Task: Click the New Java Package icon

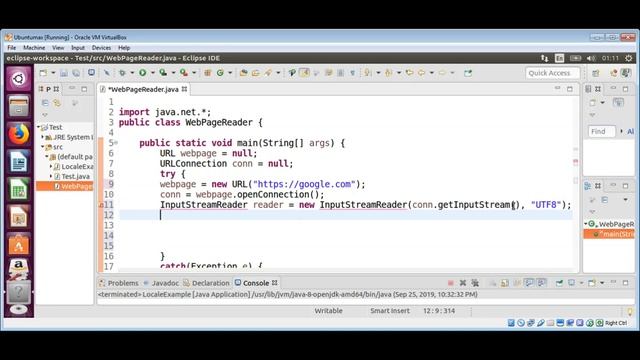Action: (207, 73)
